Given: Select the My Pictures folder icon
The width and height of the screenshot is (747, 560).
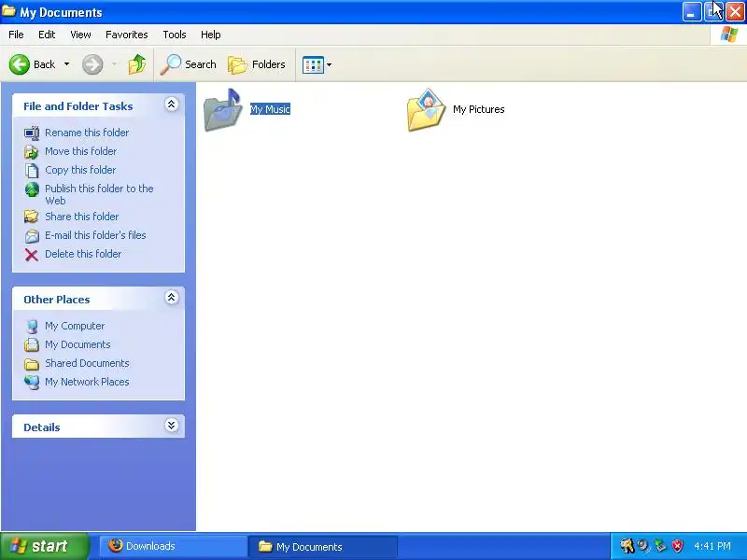Looking at the screenshot, I should 427,109.
